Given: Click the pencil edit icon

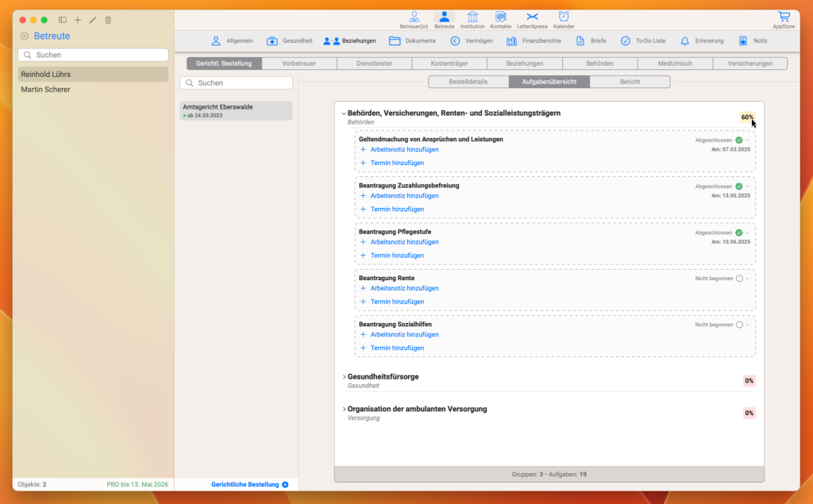Looking at the screenshot, I should click(x=93, y=20).
